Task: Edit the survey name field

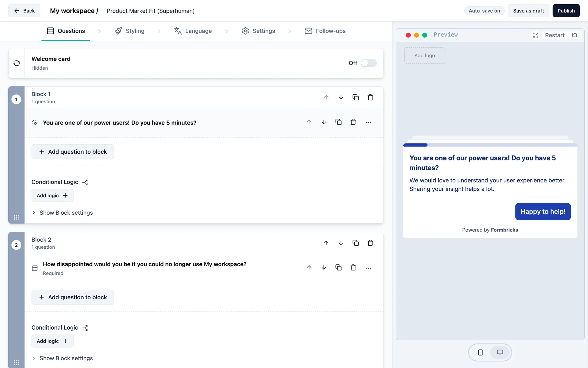Action: click(x=151, y=11)
